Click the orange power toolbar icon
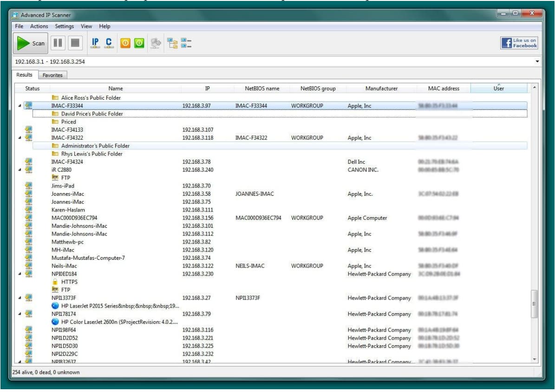 coord(125,43)
